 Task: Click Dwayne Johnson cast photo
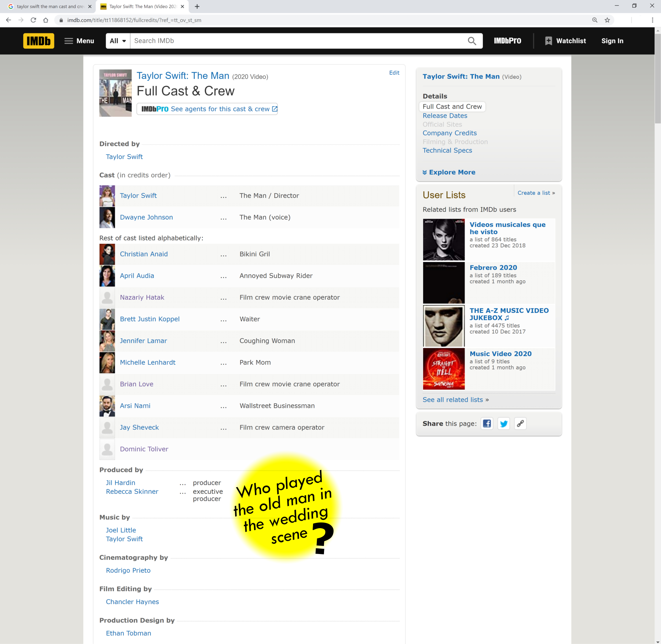tap(107, 218)
